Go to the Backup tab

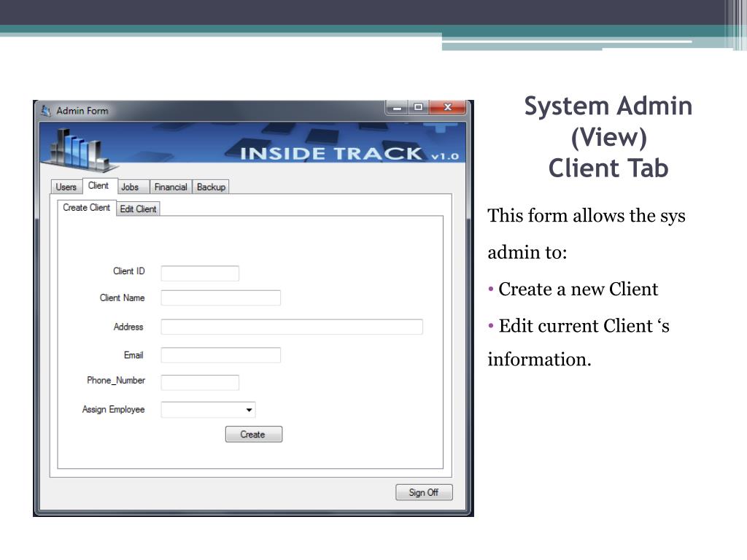click(x=211, y=187)
